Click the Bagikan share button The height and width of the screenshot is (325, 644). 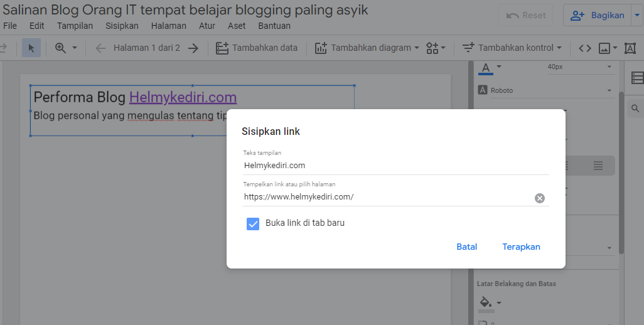click(x=597, y=15)
